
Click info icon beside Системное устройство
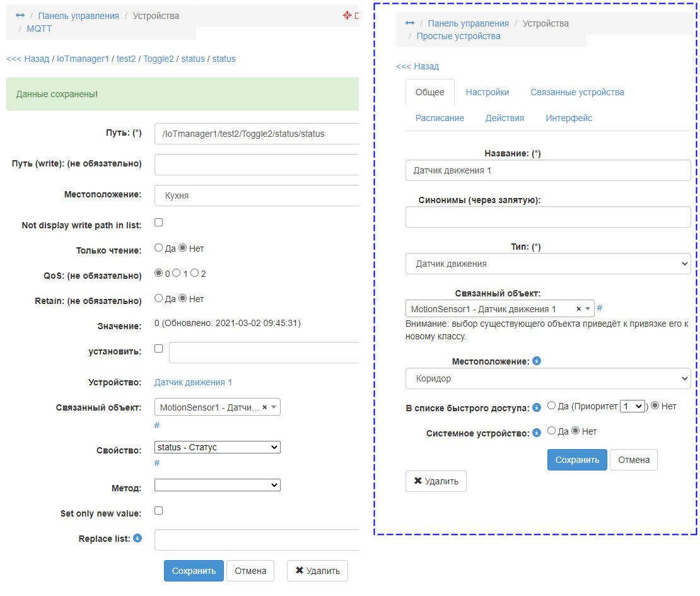pyautogui.click(x=537, y=433)
